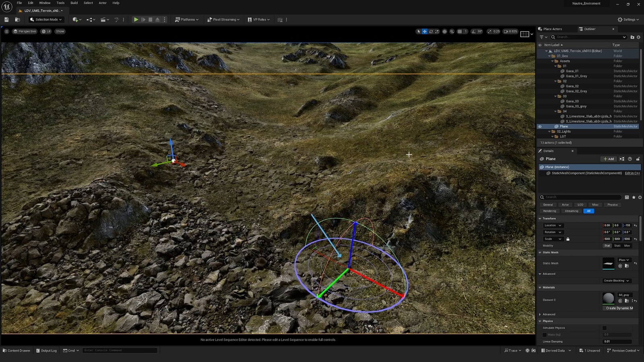Click the Edit in C++ link
The height and width of the screenshot is (362, 644).
[x=632, y=173]
